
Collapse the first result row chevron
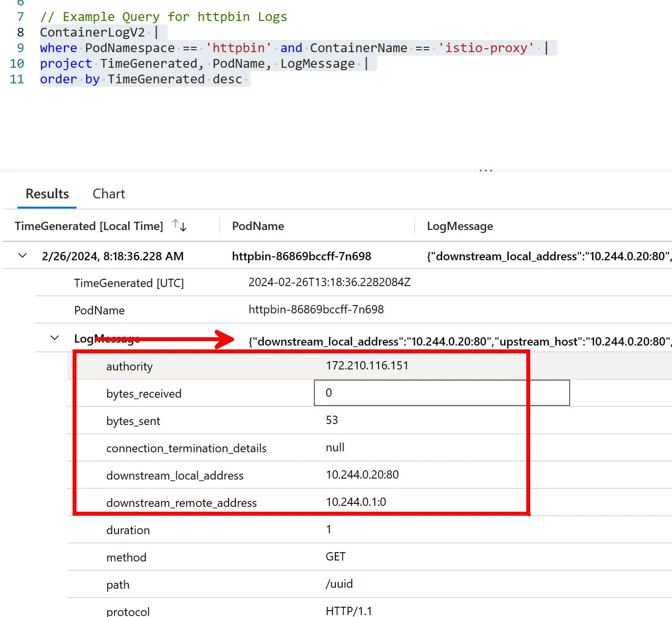(x=22, y=255)
